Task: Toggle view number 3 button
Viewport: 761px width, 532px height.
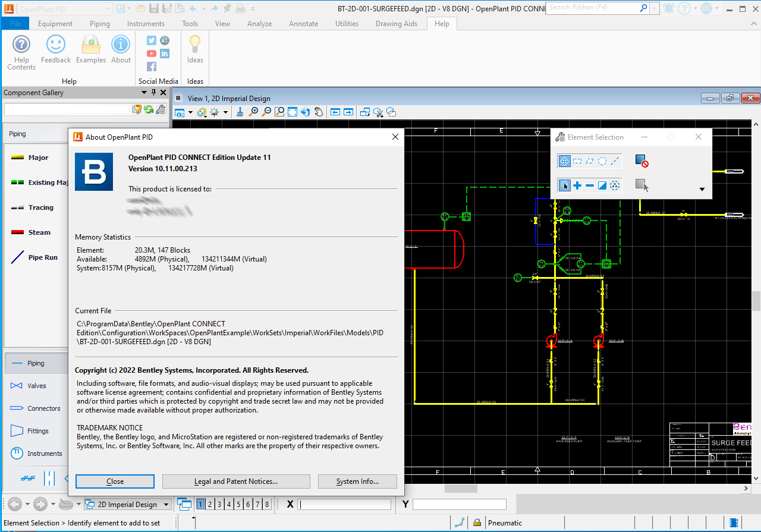Action: (x=219, y=505)
